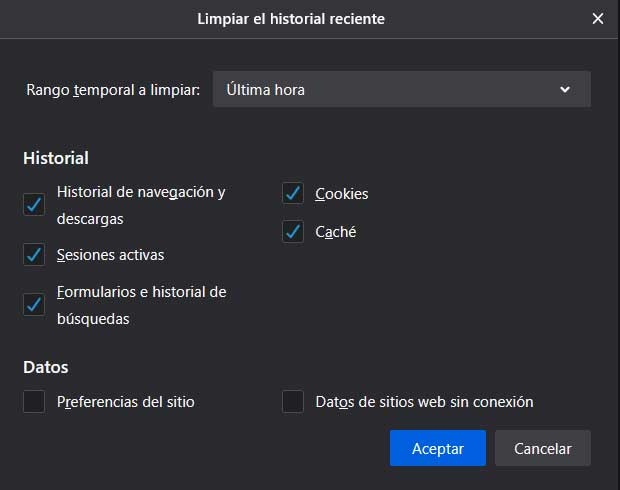
Task: Uncheck Formularios e historial de búsquedas checkbox
Action: coord(34,304)
